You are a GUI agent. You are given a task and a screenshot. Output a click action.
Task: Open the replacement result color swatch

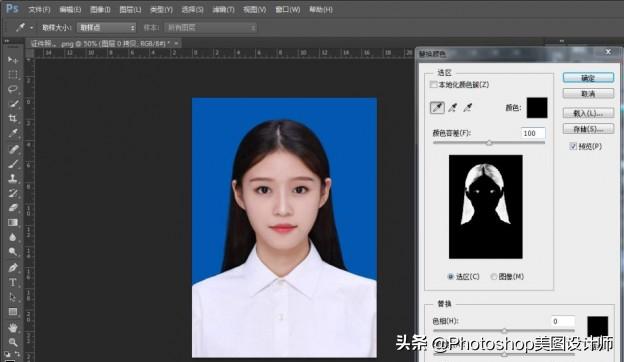coord(597,327)
